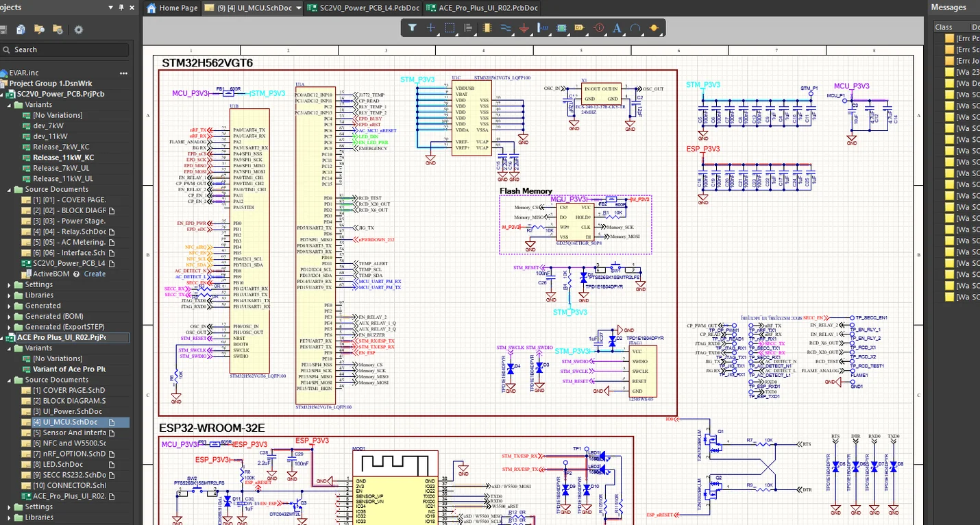Open the align objects tool
This screenshot has height=525, width=980.
point(468,28)
